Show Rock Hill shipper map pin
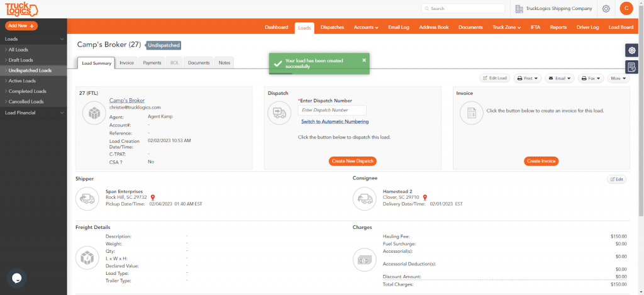This screenshot has width=644, height=295. (x=153, y=198)
